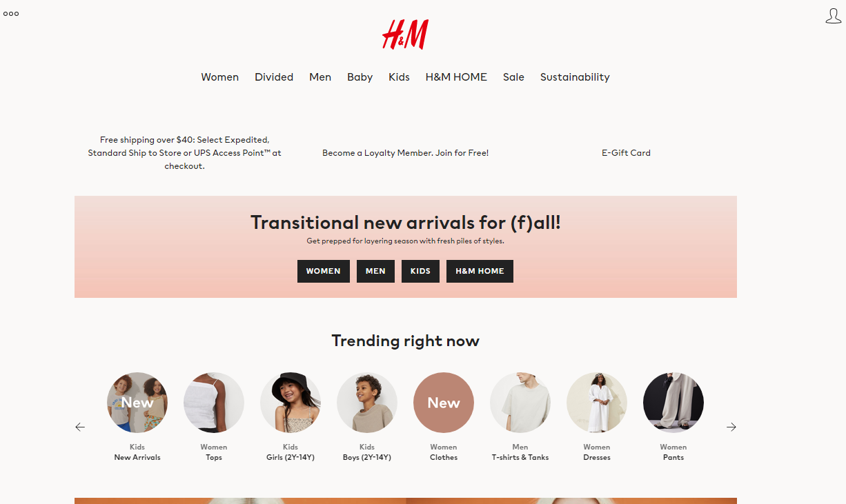Open the three-dots menu in the top-left corner
This screenshot has height=504, width=846.
coord(11,14)
